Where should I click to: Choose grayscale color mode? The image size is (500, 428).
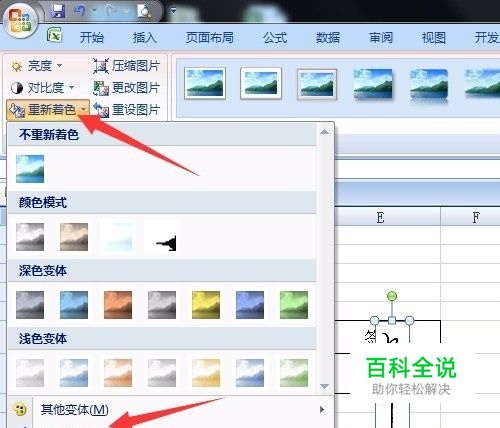point(30,237)
